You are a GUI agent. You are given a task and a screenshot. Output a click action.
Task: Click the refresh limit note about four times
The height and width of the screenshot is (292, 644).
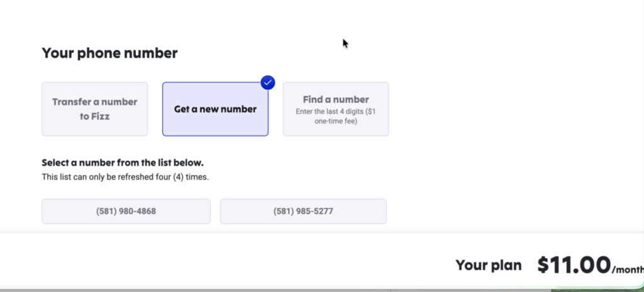(125, 176)
